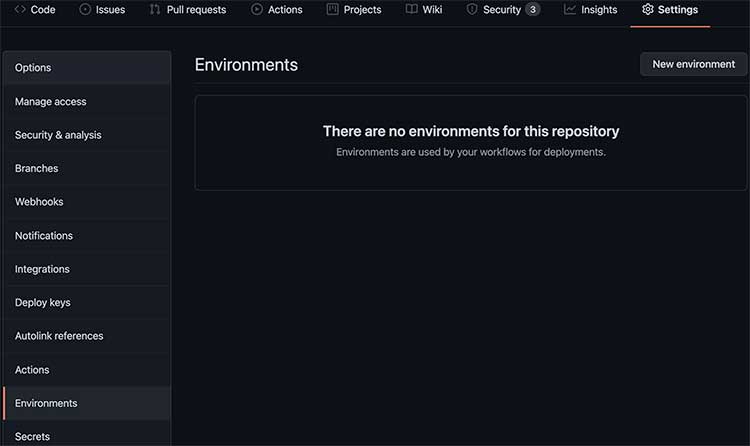Viewport: 750px width, 446px height.
Task: Click the Security shield icon
Action: pos(472,9)
